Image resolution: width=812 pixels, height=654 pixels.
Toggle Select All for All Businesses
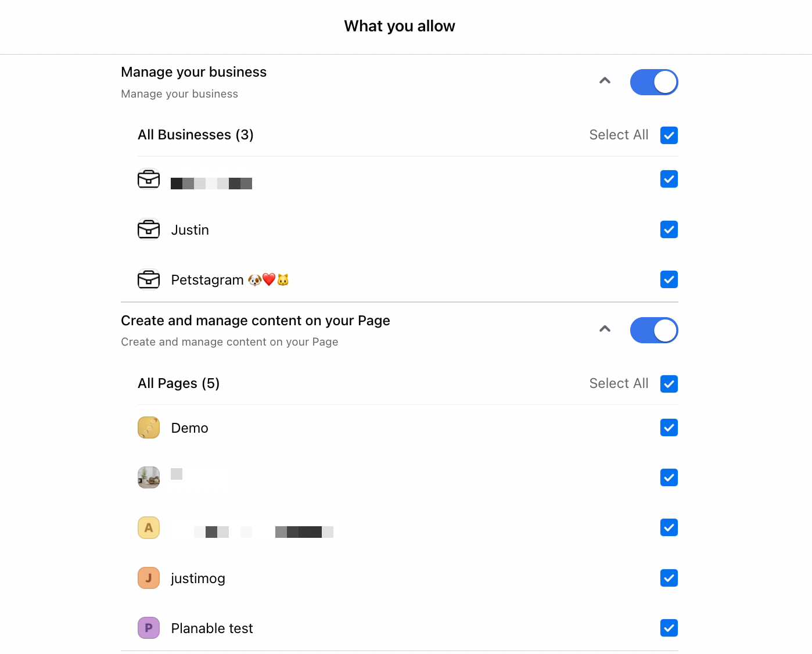click(x=669, y=135)
